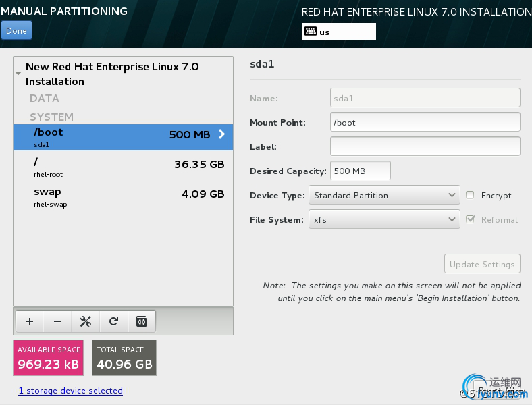Click the keyboard layout icon next to us
This screenshot has width=532, height=405.
pos(311,31)
